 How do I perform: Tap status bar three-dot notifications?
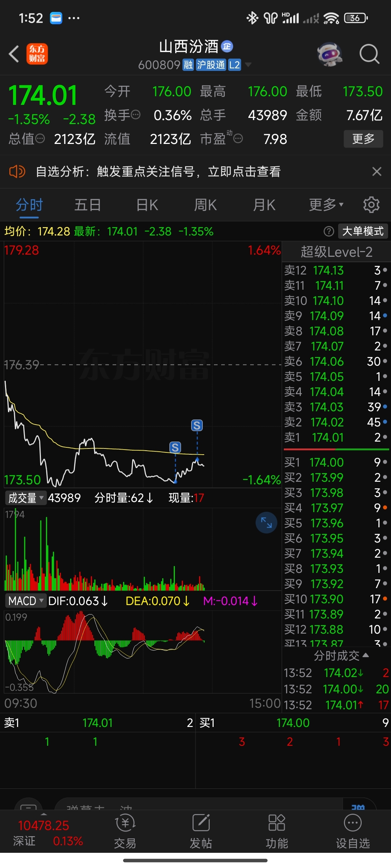pyautogui.click(x=74, y=18)
